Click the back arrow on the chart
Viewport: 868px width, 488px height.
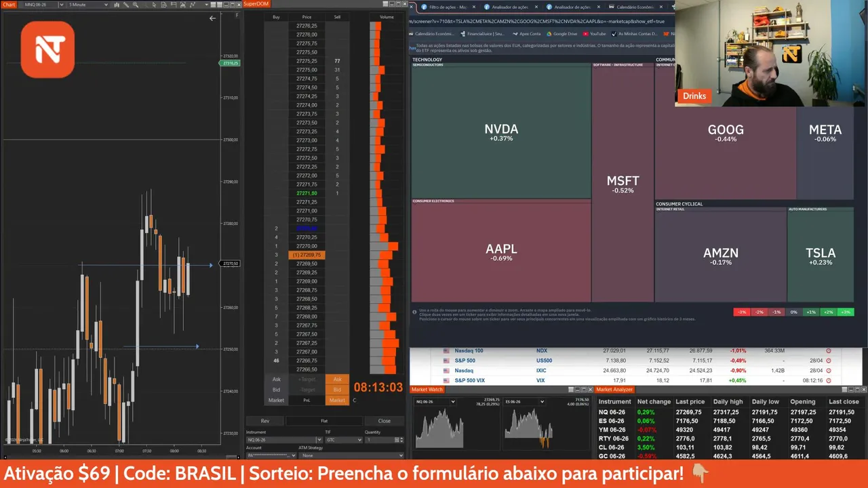[x=212, y=18]
